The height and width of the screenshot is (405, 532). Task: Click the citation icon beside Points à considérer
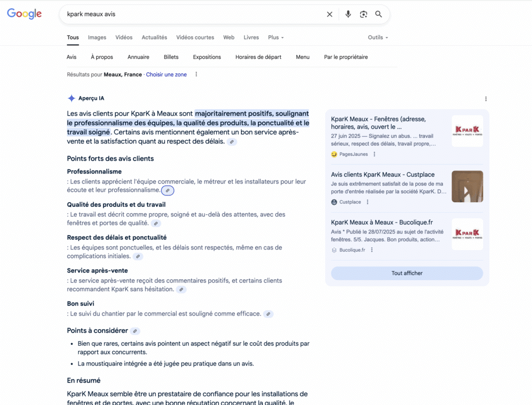(134, 331)
